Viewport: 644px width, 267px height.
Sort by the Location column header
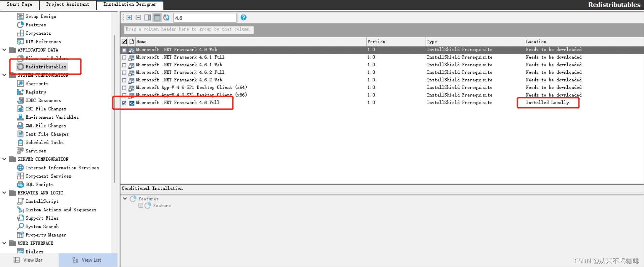[x=584, y=42]
